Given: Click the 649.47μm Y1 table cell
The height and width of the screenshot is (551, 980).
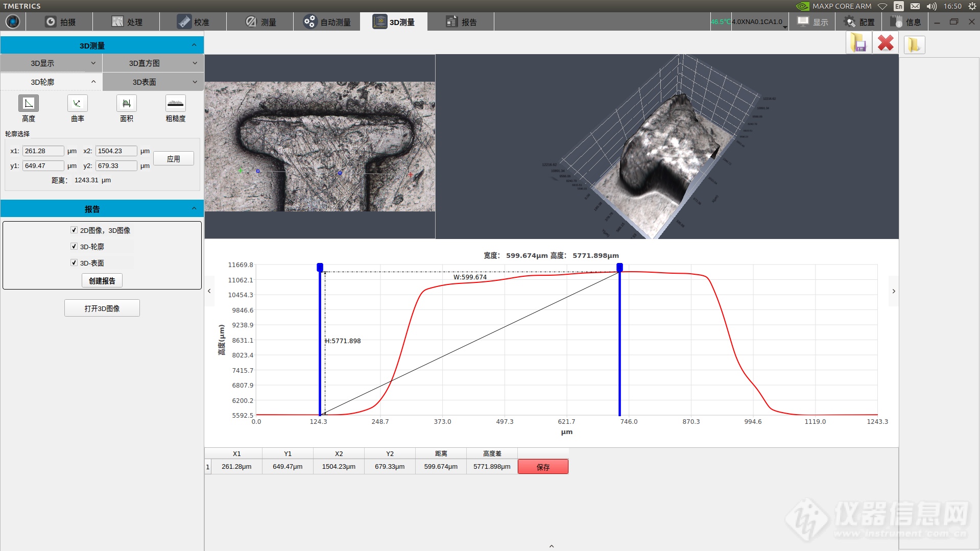Looking at the screenshot, I should point(288,467).
